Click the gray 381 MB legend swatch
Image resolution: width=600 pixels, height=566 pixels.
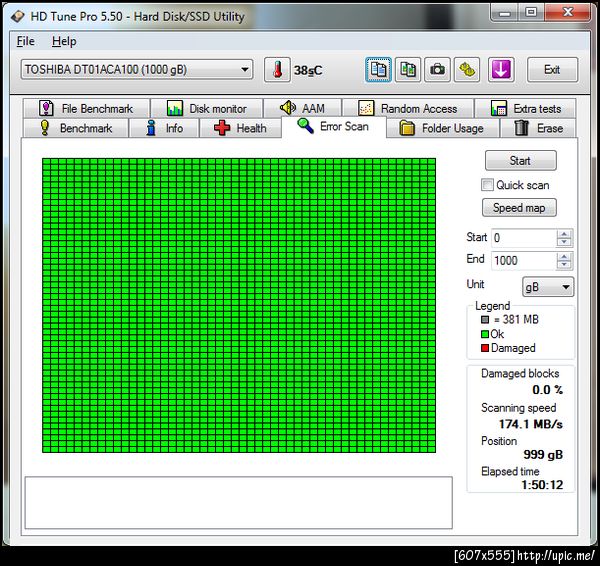tap(485, 320)
